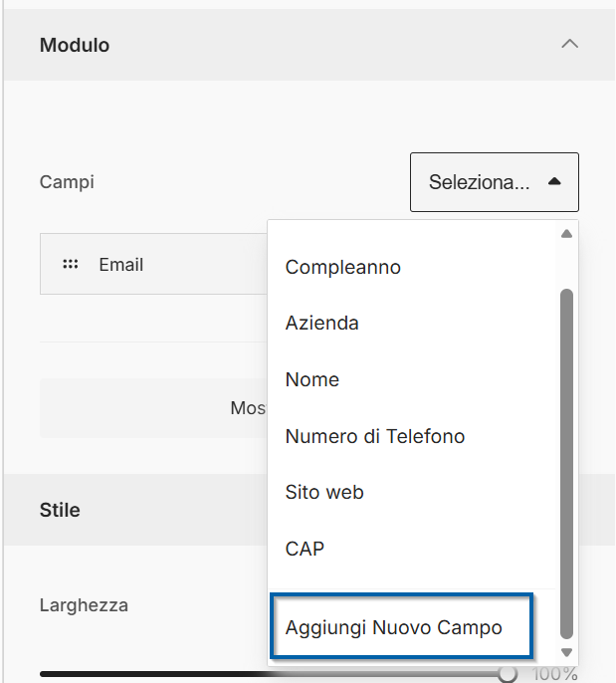The width and height of the screenshot is (616, 683).
Task: Choose Compleanno from the field list
Action: (343, 267)
